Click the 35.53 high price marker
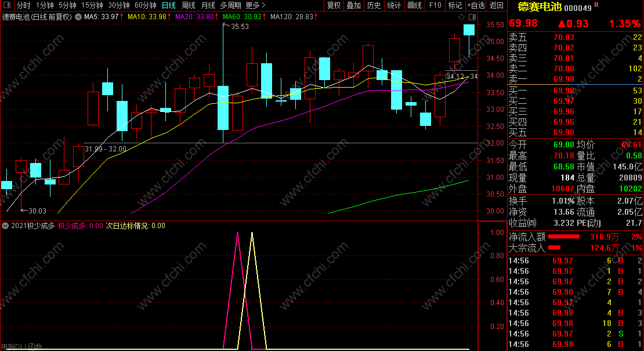Viewport: 644px width, 351px height. pyautogui.click(x=240, y=27)
